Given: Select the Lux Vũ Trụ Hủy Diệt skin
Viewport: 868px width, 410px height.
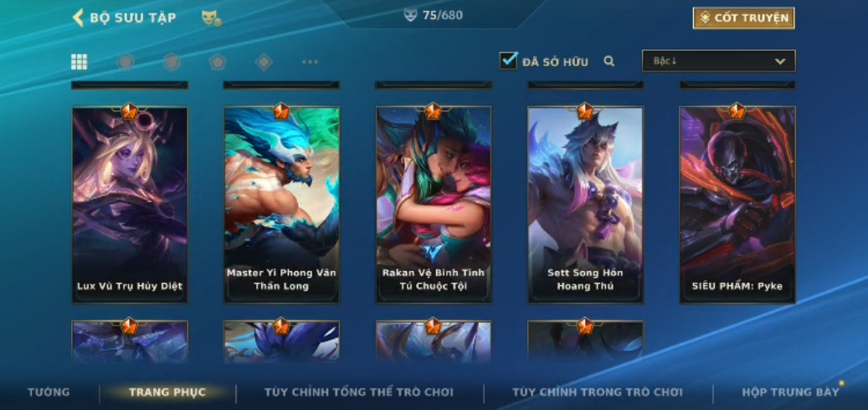Looking at the screenshot, I should [x=130, y=204].
